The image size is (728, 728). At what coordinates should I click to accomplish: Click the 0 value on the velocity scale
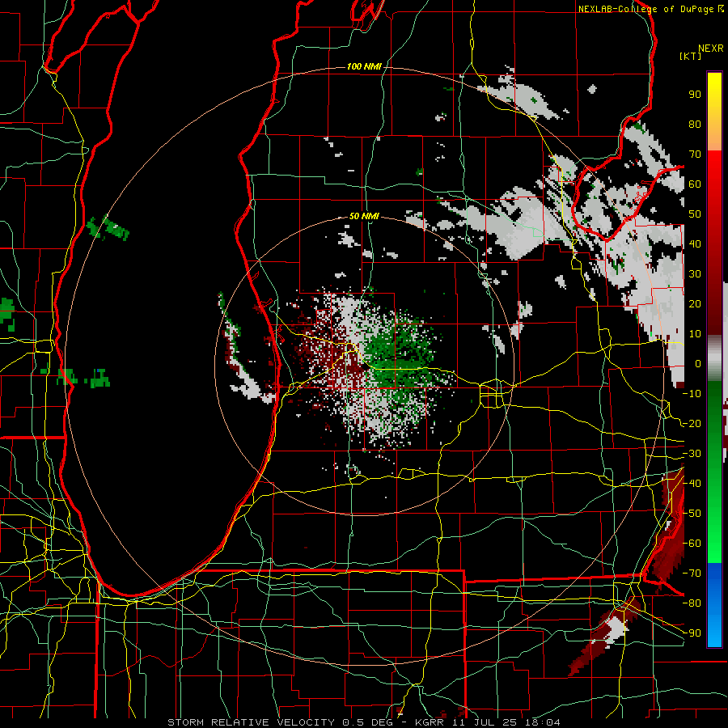[x=698, y=363]
